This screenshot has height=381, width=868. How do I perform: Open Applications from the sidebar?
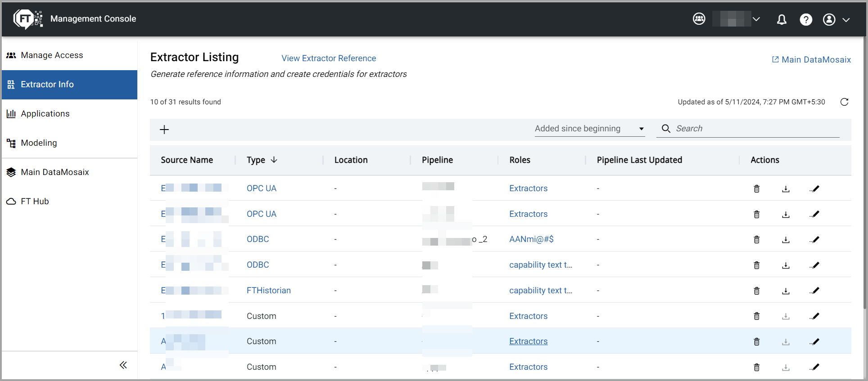coord(45,114)
